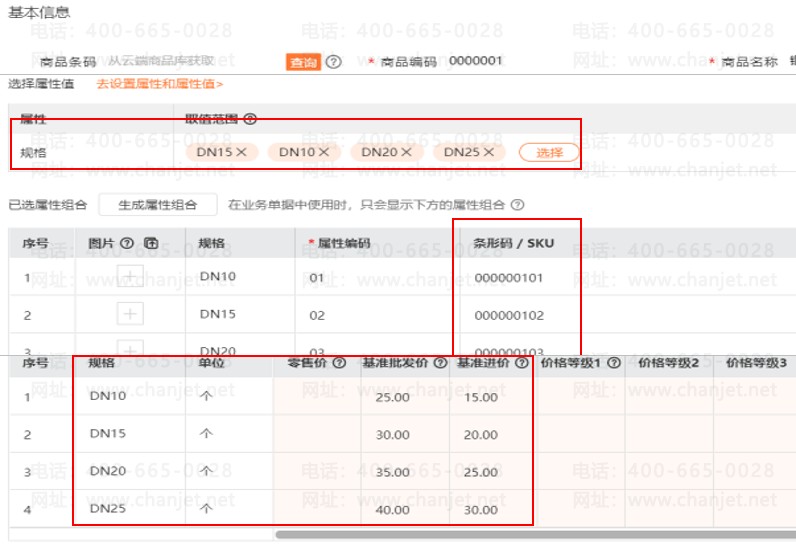Click 属性编码 cell 02

click(376, 315)
